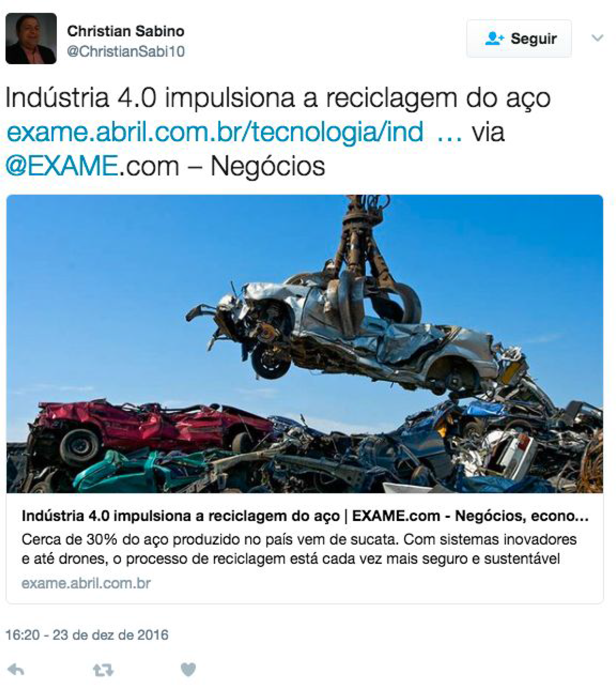Retweet this post using the retweet icon
The height and width of the screenshot is (685, 616).
coord(103,670)
